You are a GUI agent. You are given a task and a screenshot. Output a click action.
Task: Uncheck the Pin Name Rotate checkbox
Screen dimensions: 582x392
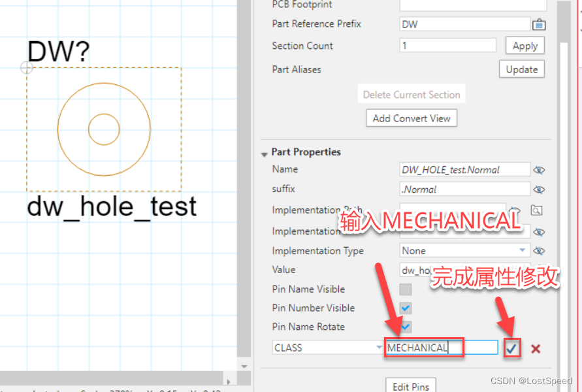pyautogui.click(x=406, y=327)
